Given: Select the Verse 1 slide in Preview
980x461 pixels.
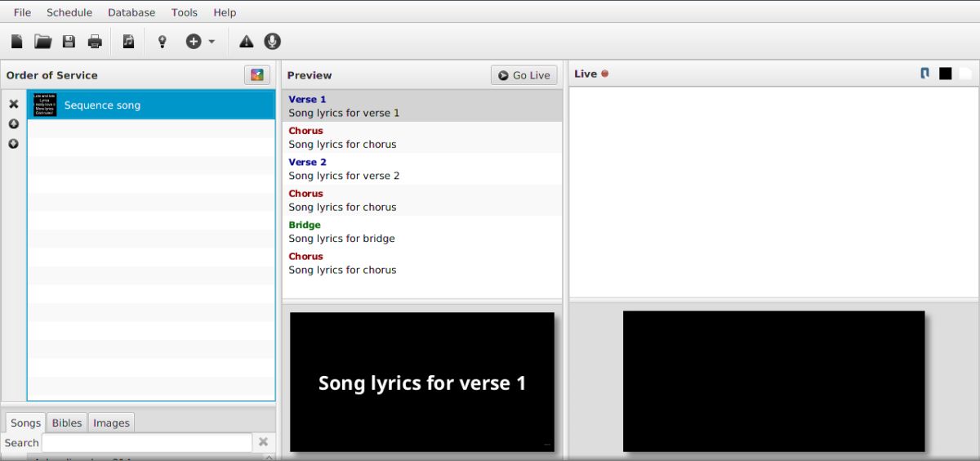Looking at the screenshot, I should coord(422,106).
